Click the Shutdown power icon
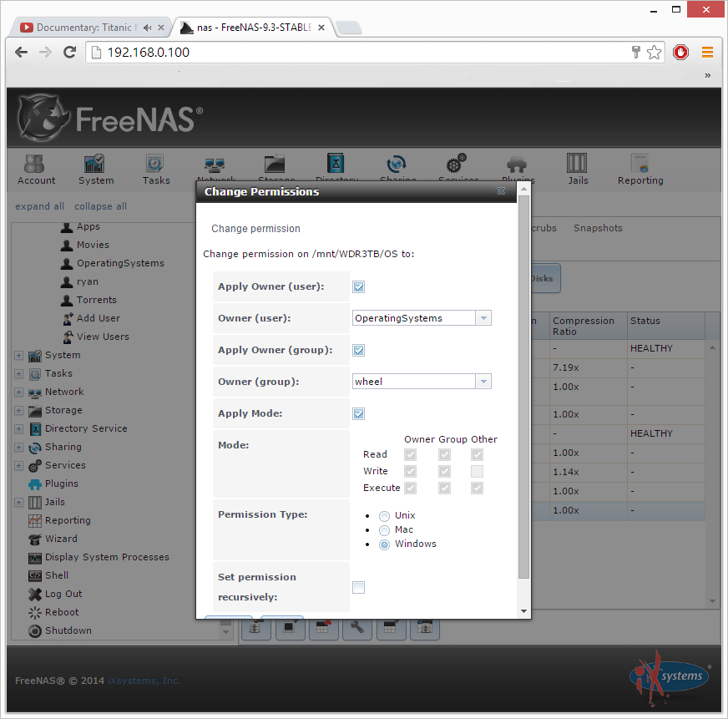This screenshot has width=728, height=719. pos(35,630)
